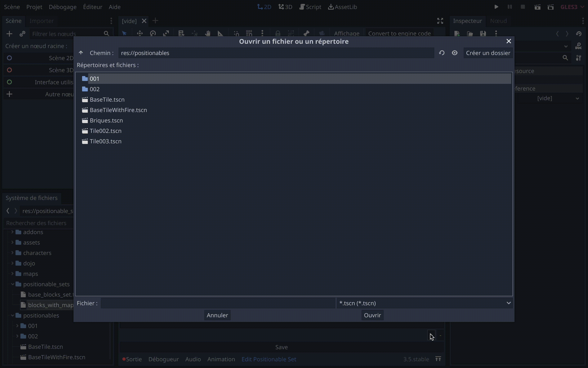Switch to the Script workspace
This screenshot has width=588, height=368.
(310, 7)
